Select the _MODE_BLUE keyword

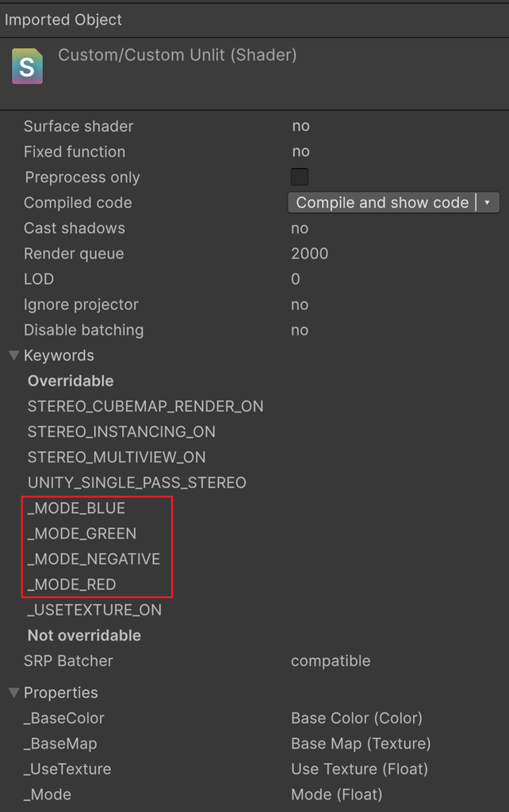click(x=78, y=508)
